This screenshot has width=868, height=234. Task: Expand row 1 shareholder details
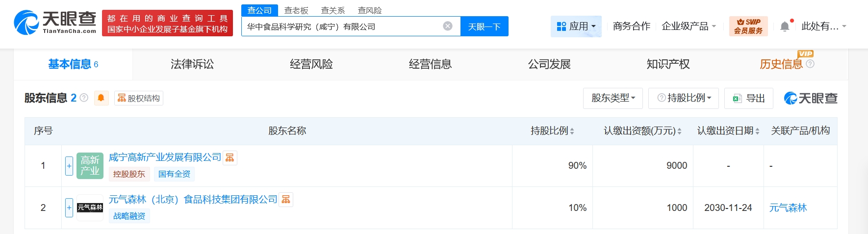69,166
